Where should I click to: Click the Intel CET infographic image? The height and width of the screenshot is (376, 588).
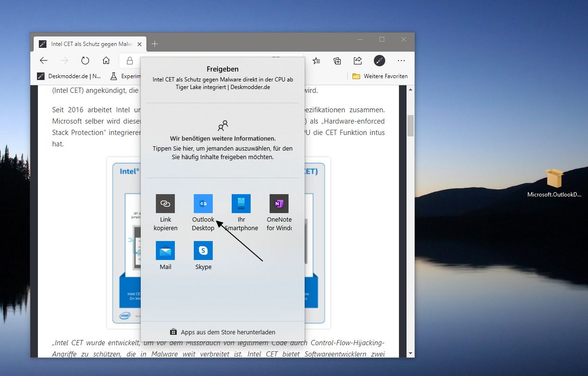(218, 243)
